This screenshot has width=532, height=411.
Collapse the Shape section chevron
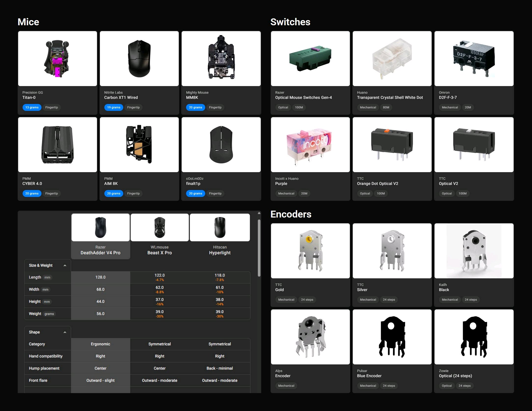pos(65,332)
